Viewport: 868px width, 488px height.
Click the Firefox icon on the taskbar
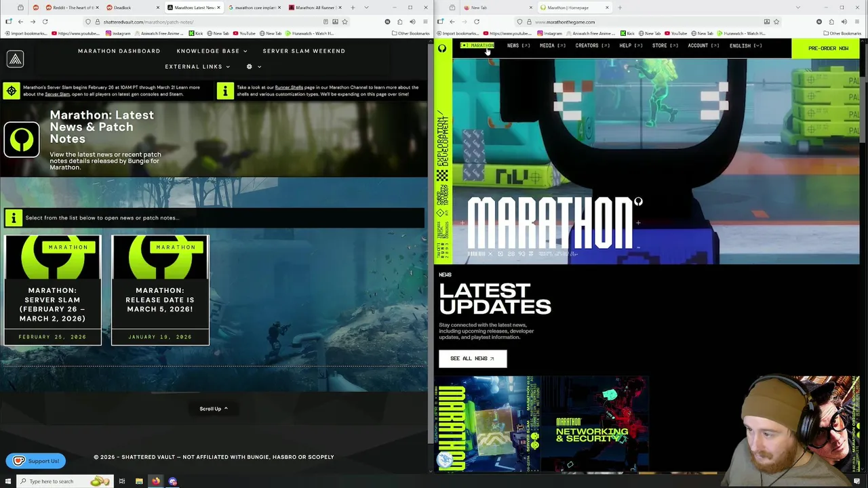tap(156, 481)
